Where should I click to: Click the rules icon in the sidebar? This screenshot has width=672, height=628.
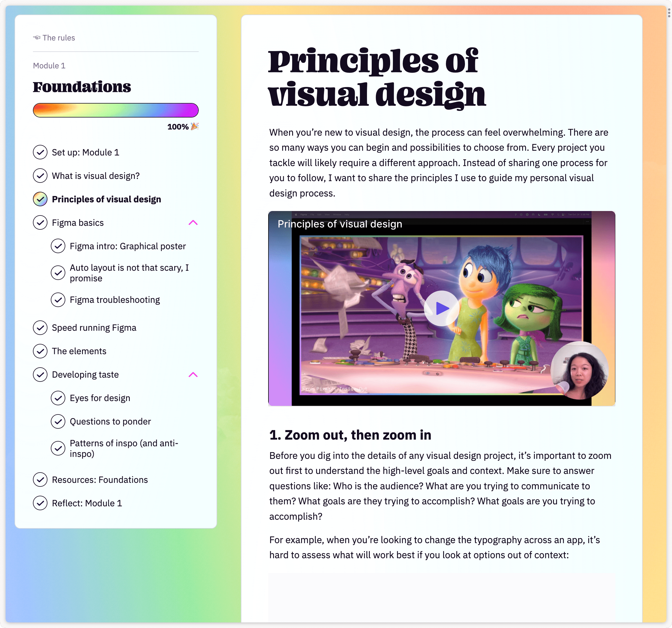pos(37,38)
